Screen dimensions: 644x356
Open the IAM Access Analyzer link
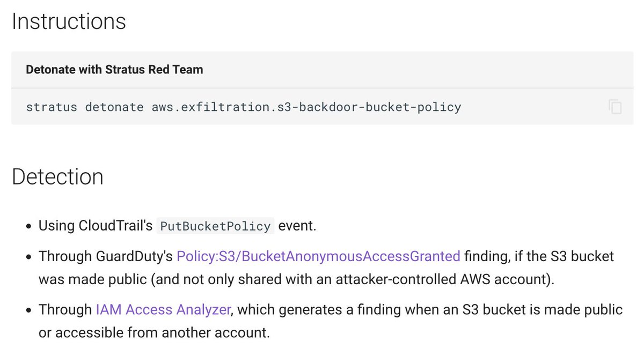click(163, 309)
